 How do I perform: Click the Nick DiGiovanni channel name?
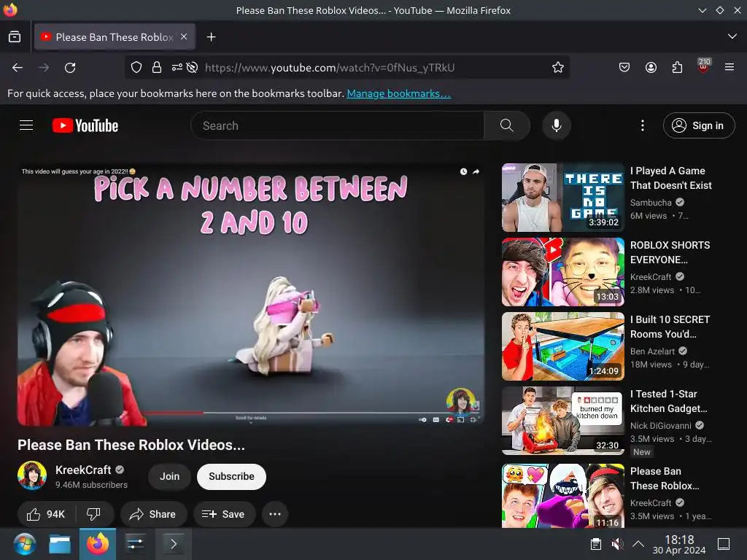[660, 425]
